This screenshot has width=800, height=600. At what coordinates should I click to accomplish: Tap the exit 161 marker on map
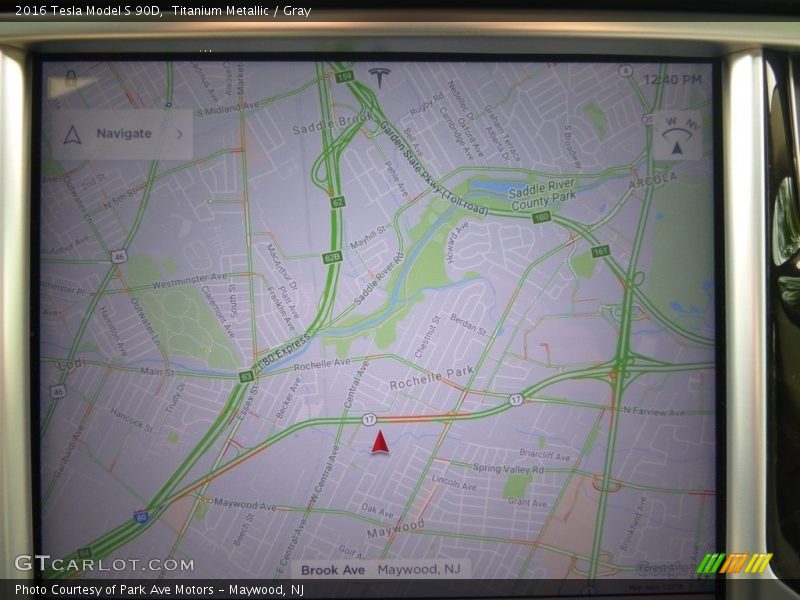pos(600,251)
